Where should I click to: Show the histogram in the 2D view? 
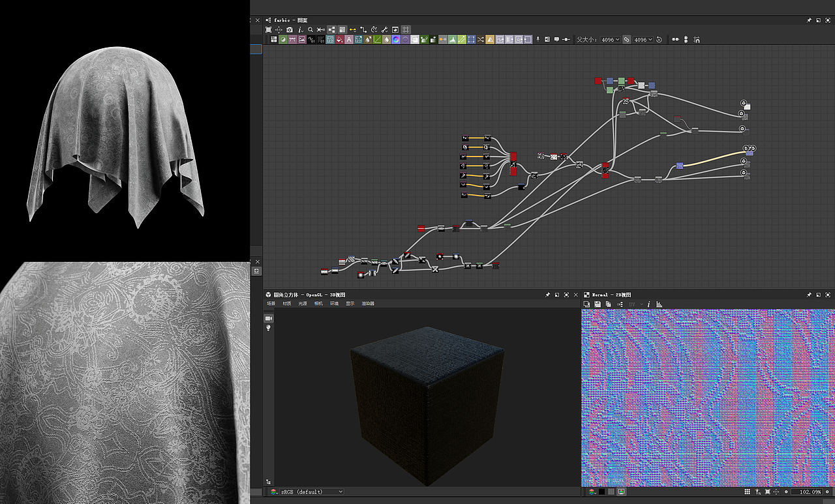[x=659, y=304]
